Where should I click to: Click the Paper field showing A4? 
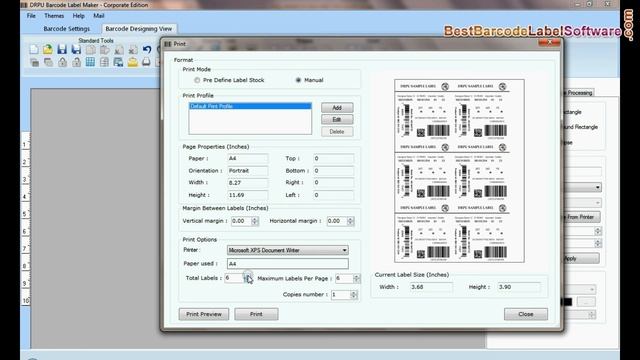pyautogui.click(x=248, y=158)
